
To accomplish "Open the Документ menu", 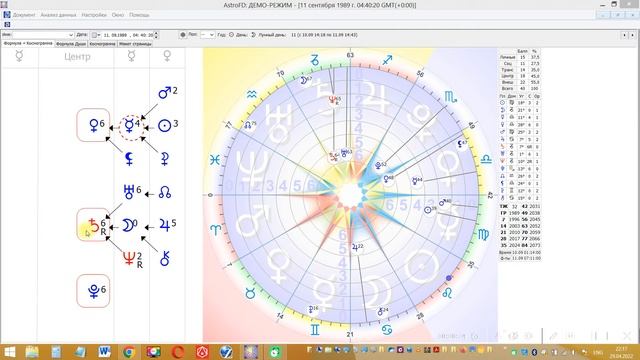I will point(24,15).
